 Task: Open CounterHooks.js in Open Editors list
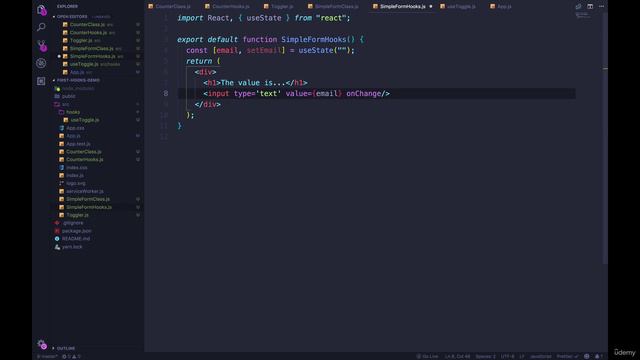click(x=89, y=33)
